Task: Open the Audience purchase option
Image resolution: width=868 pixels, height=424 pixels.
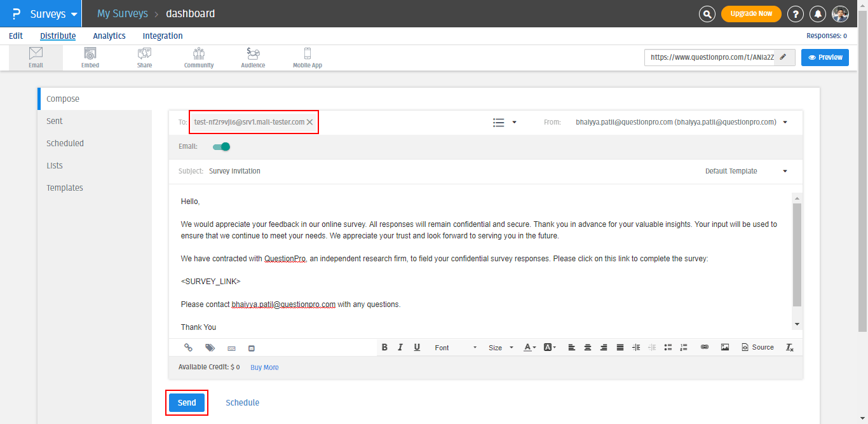Action: (253, 57)
